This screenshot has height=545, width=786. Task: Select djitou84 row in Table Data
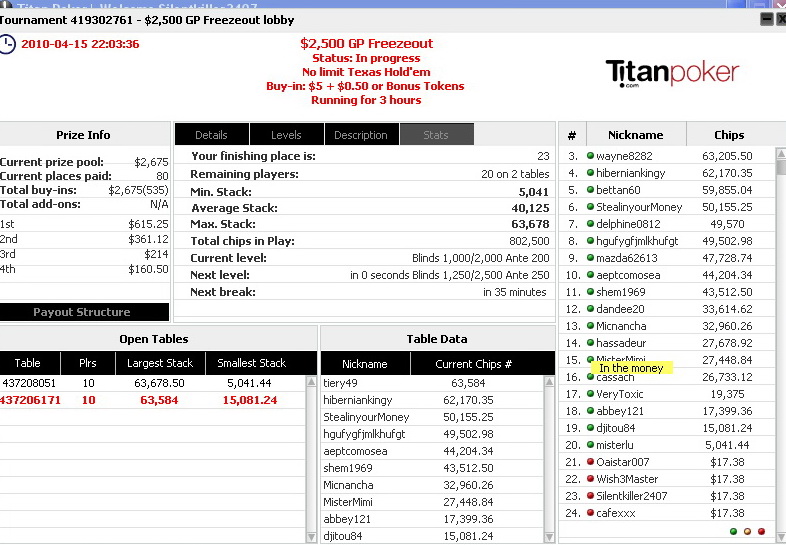pos(432,536)
